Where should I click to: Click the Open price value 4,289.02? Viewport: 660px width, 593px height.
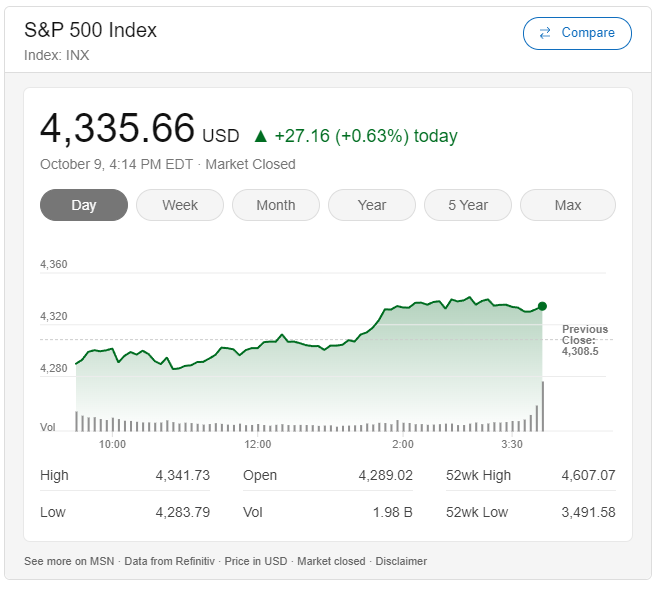[385, 475]
